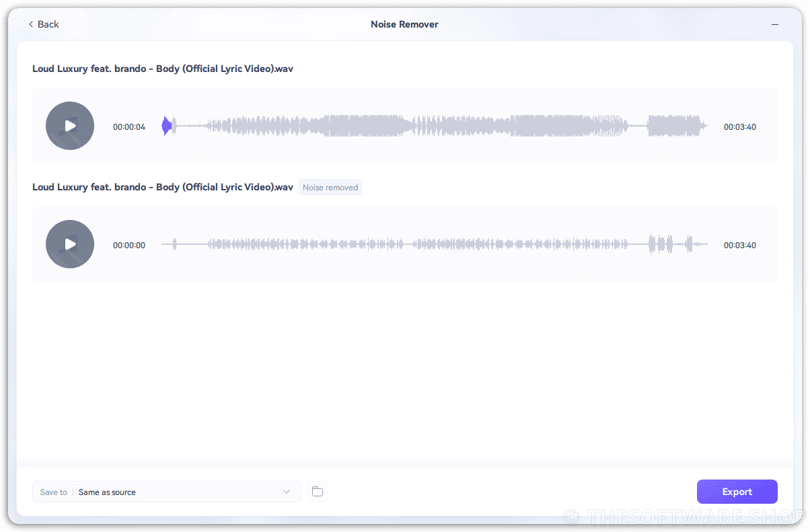Click the Save to label
Screen dimensions: 810x532
coord(54,492)
